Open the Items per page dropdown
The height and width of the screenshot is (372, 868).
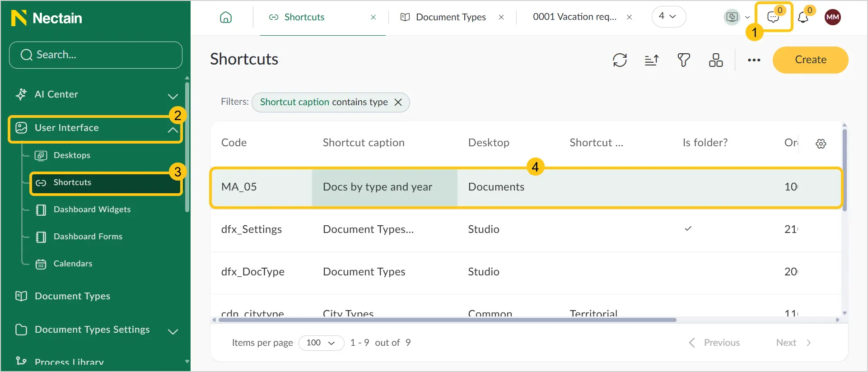321,343
